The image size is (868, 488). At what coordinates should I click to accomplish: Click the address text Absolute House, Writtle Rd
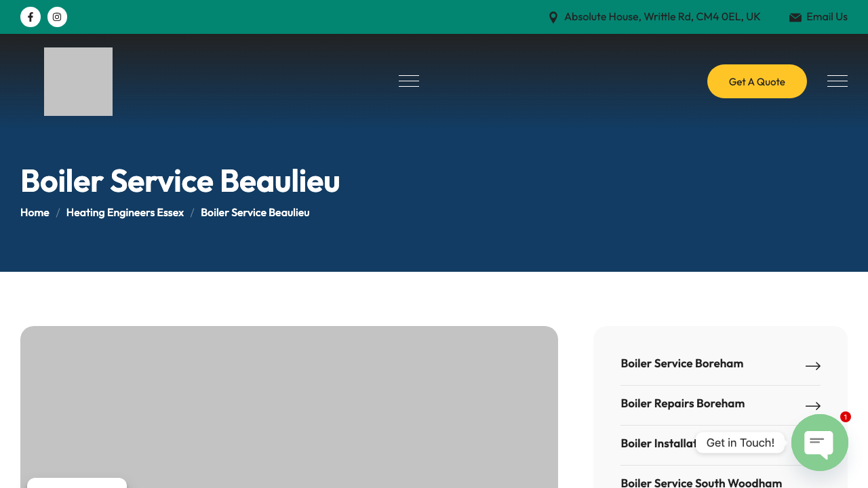pos(663,17)
